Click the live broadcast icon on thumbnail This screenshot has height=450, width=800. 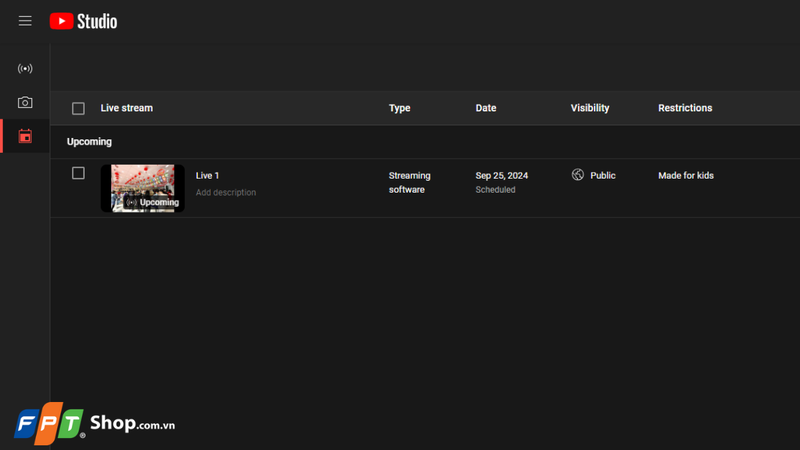(x=132, y=203)
